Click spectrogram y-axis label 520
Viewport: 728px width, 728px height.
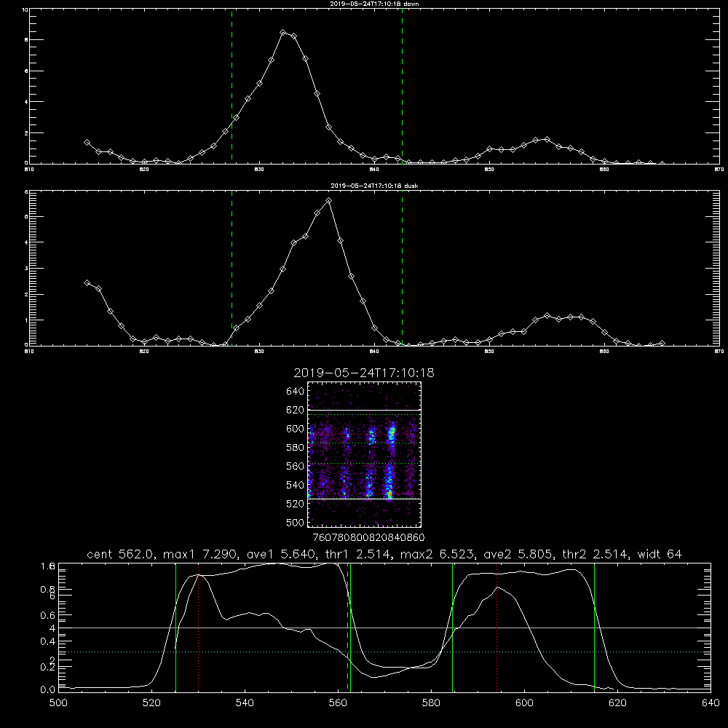(295, 504)
